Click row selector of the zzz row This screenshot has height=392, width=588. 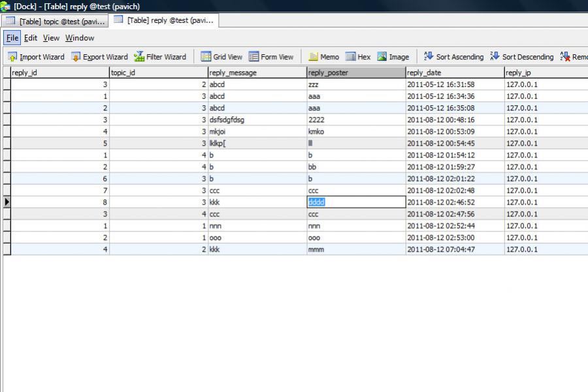7,84
